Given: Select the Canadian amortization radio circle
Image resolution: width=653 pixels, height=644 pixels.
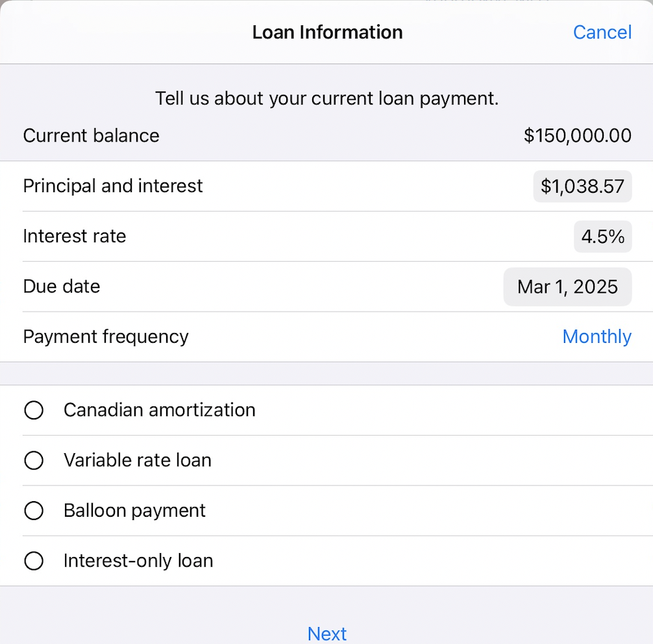Looking at the screenshot, I should (34, 410).
